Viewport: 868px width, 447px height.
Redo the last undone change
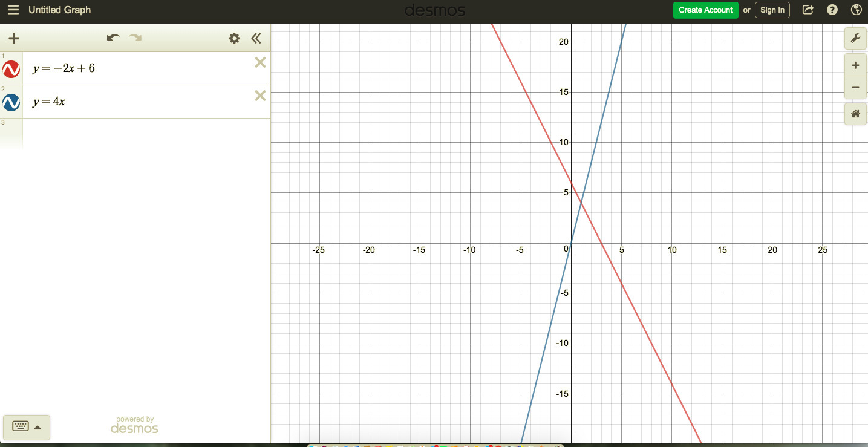pos(135,38)
